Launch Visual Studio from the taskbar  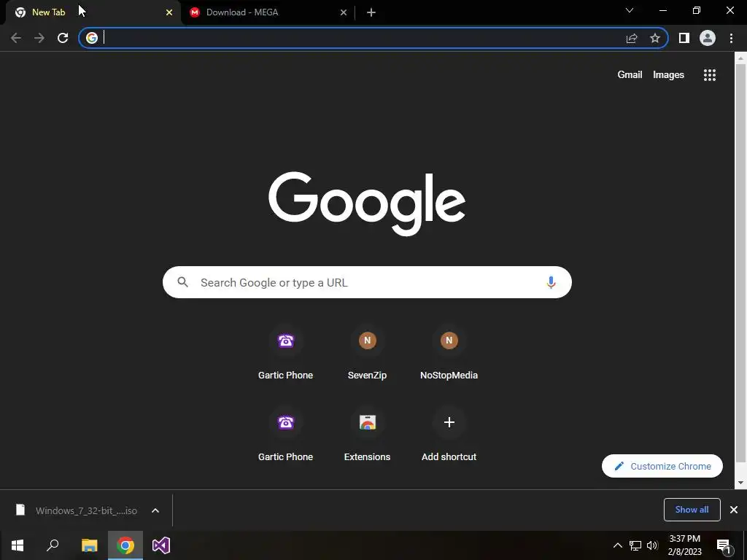(x=161, y=545)
